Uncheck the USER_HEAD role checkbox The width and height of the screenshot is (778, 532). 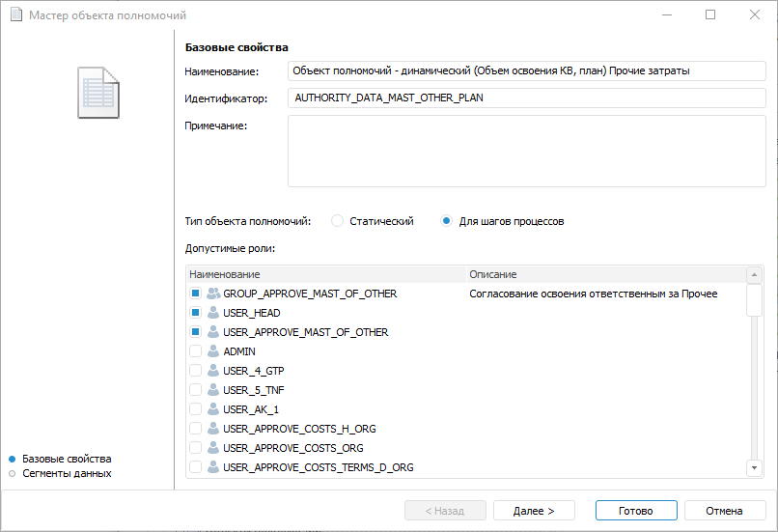[195, 313]
